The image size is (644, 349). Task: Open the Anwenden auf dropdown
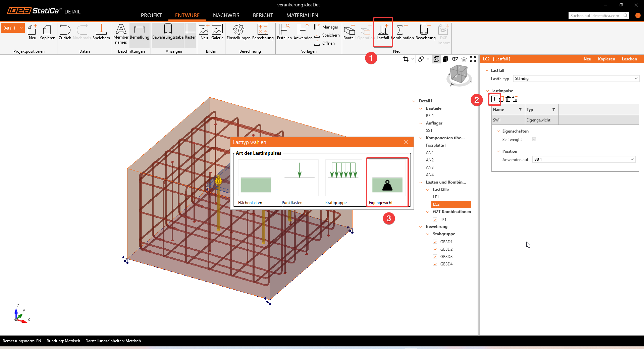tap(584, 159)
